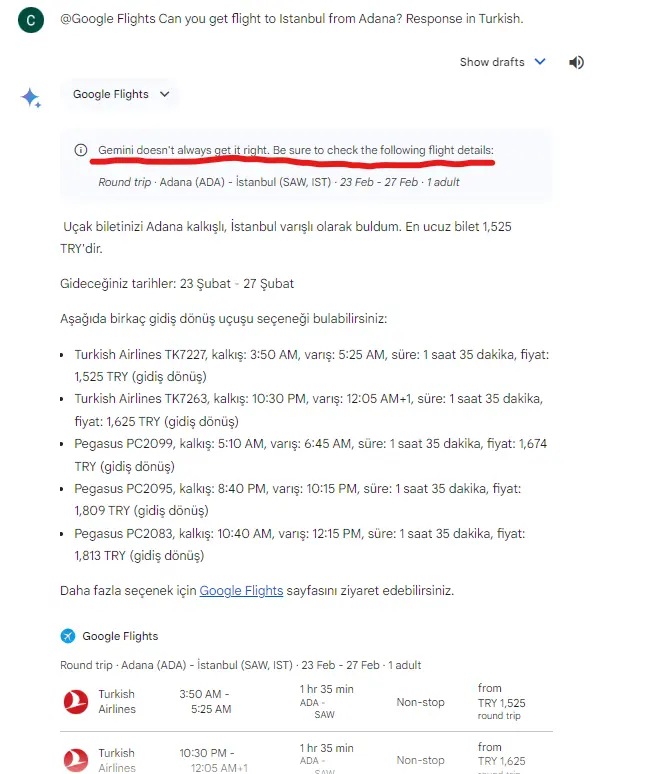Image resolution: width=661 pixels, height=774 pixels.
Task: Click the sentence stating cheapest ticket 1,525 TRY
Action: coord(286,237)
